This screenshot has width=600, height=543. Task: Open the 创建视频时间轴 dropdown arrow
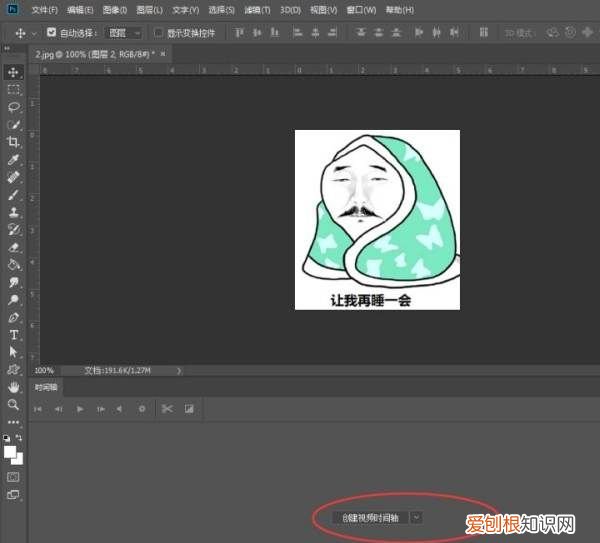pyautogui.click(x=416, y=518)
